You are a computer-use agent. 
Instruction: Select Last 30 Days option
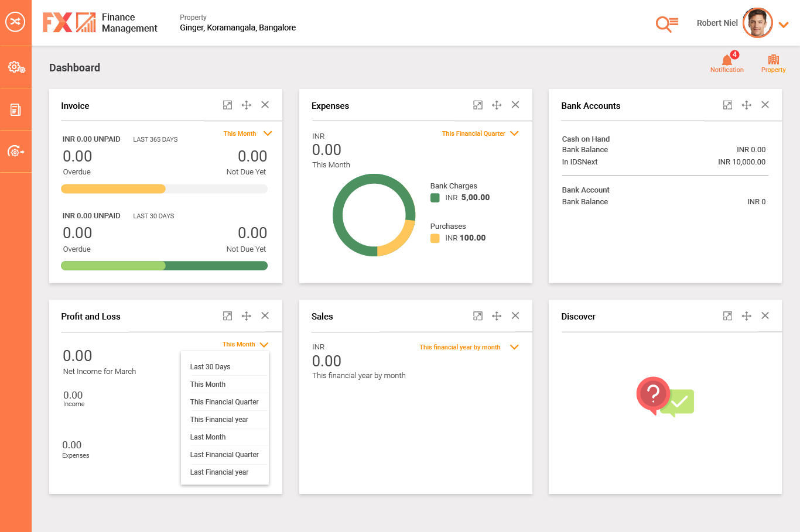210,367
